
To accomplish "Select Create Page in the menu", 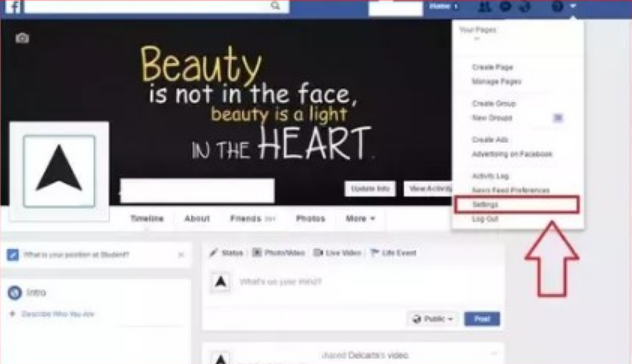I will (x=493, y=67).
